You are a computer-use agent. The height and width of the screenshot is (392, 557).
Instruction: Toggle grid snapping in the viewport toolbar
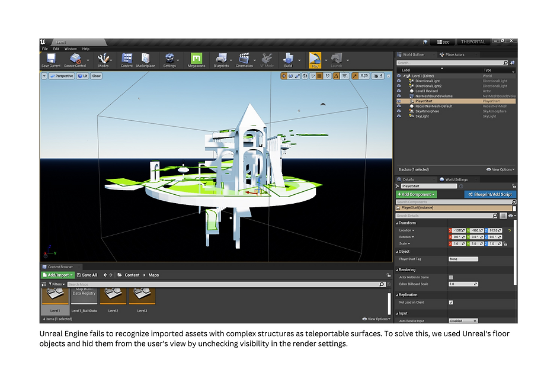[319, 76]
